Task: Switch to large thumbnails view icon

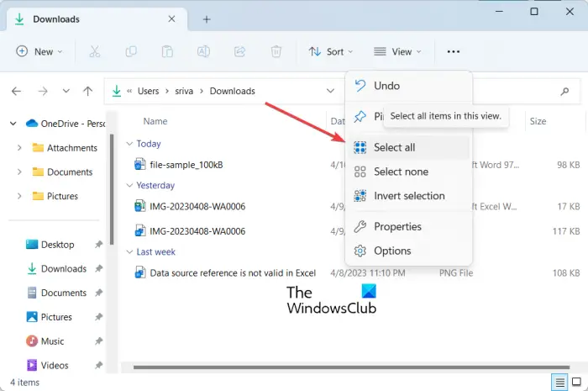Action: pyautogui.click(x=576, y=382)
